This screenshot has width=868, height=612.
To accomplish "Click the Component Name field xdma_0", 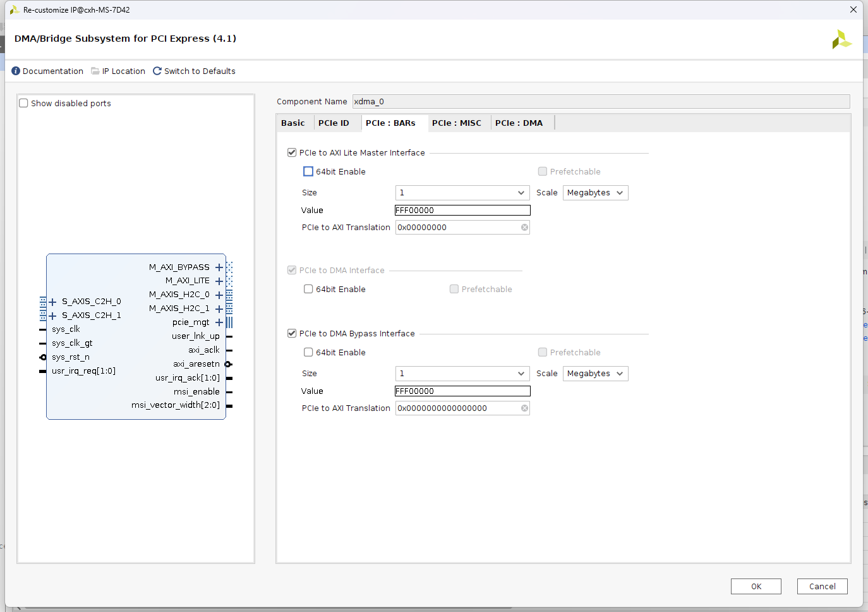I will [x=601, y=101].
